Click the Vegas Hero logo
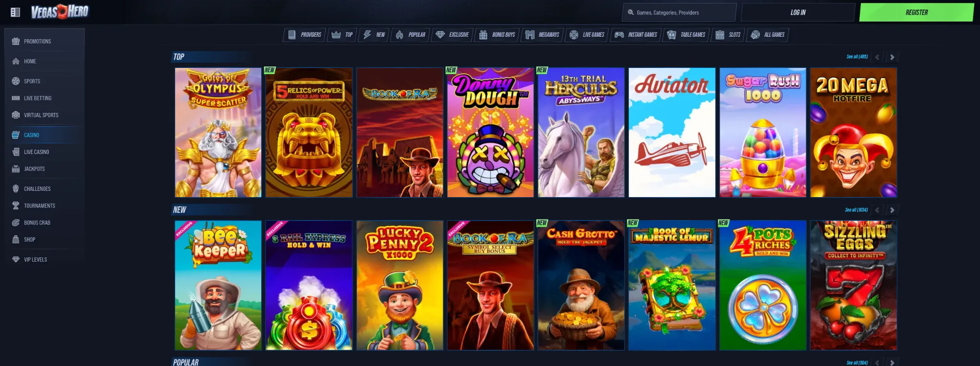This screenshot has height=366, width=980. (x=60, y=11)
